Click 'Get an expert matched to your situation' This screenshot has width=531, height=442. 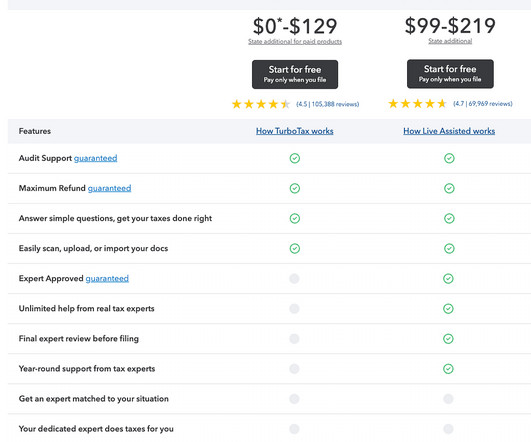(x=94, y=399)
